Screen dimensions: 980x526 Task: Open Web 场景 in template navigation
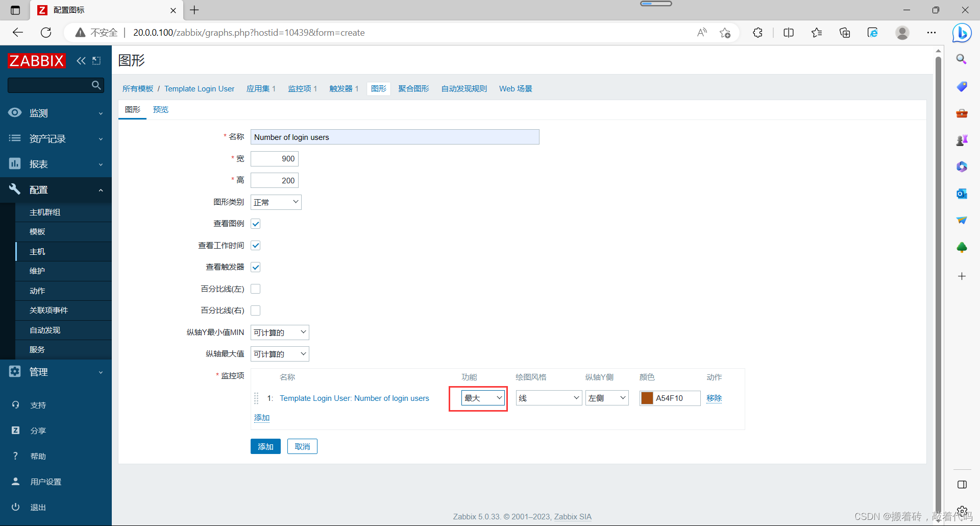516,88
